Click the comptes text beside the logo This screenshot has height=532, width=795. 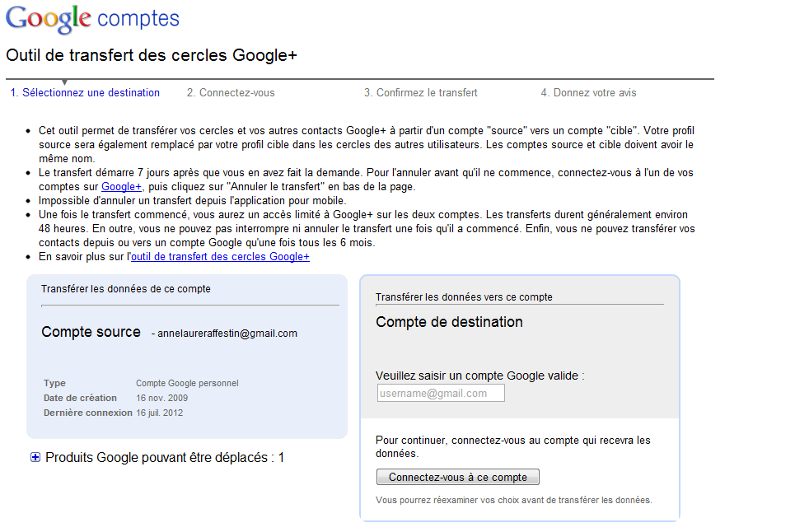click(138, 18)
